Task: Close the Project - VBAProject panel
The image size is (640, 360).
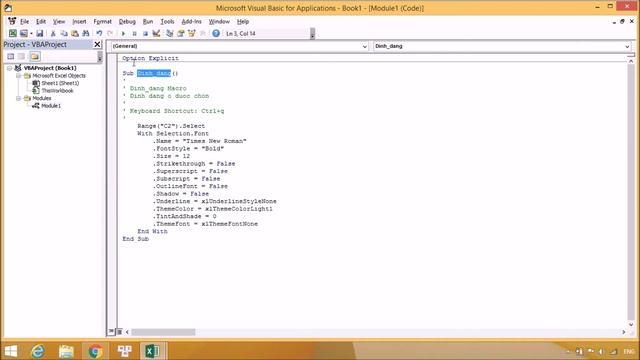Action: click(97, 44)
